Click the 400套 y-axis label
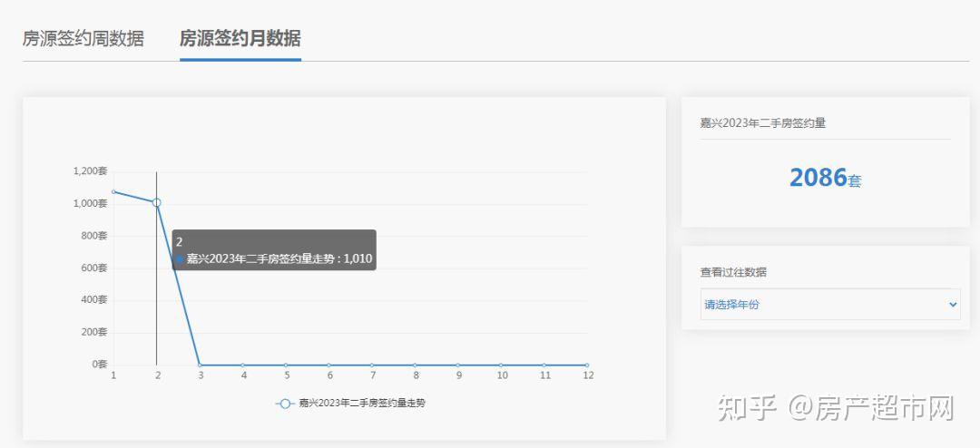 94,299
